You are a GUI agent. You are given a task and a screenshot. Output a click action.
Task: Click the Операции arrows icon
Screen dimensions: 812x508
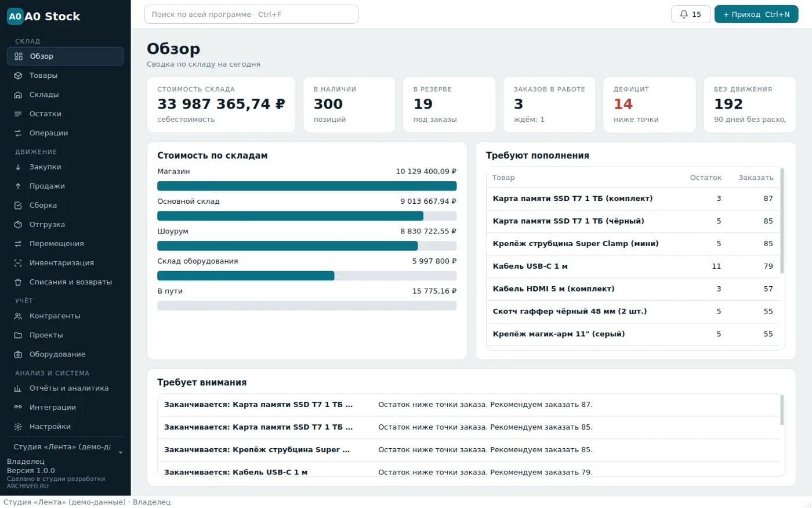[18, 133]
